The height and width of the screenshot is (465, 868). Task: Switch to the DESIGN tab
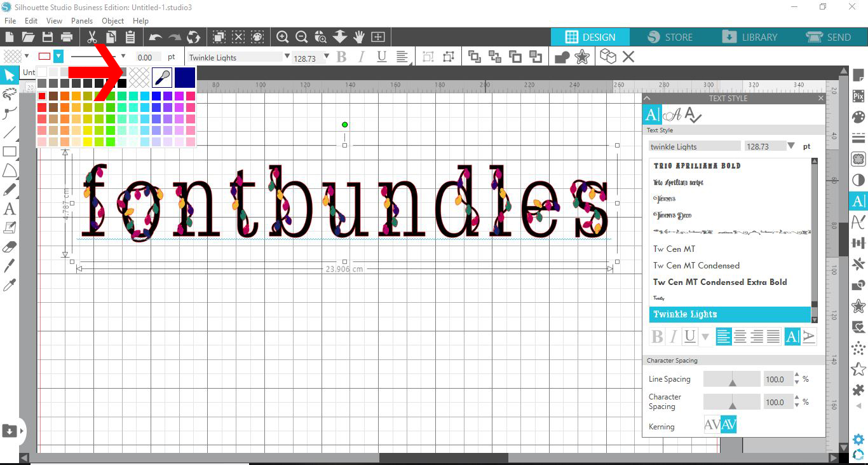[x=591, y=37]
